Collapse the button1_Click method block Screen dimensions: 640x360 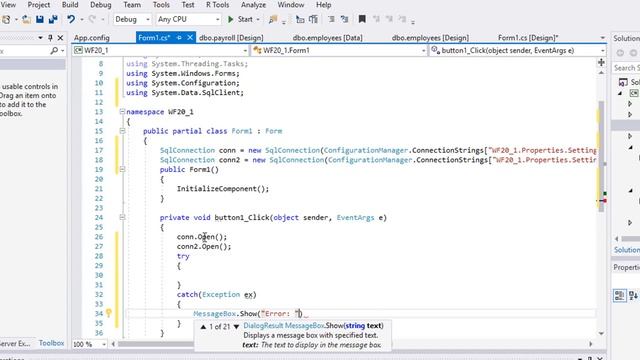tap(122, 217)
